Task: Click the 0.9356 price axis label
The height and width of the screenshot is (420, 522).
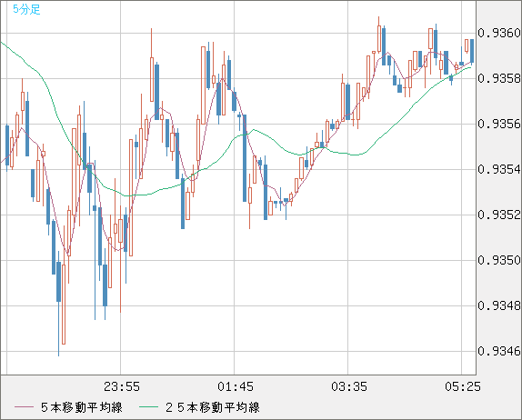Action: point(499,124)
